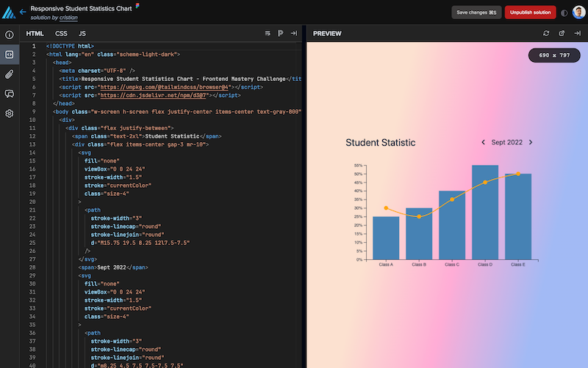Screen dimensions: 588x368
Task: Open the info panel in the sidebar
Action: point(10,35)
